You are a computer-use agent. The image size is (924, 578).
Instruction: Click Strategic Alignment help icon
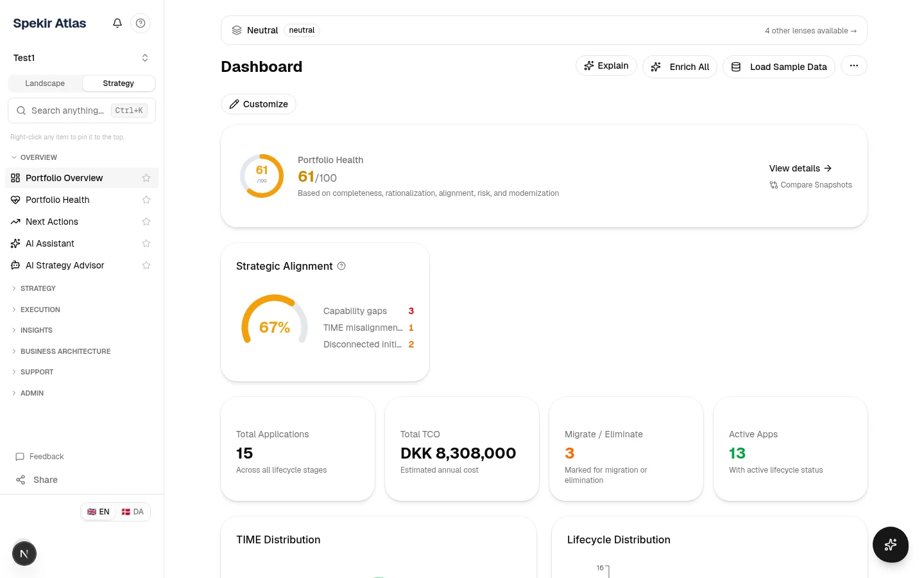click(341, 266)
